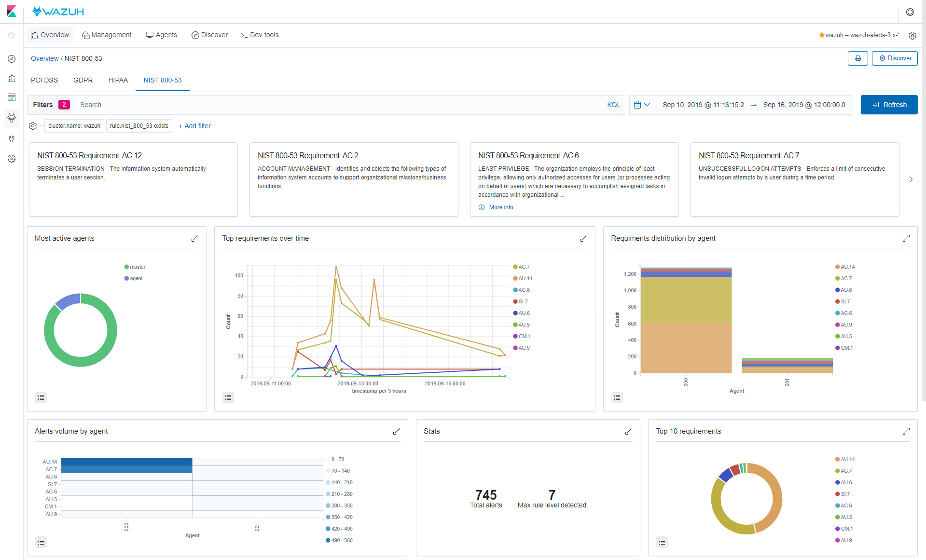Switch to the GDPR tab

83,80
